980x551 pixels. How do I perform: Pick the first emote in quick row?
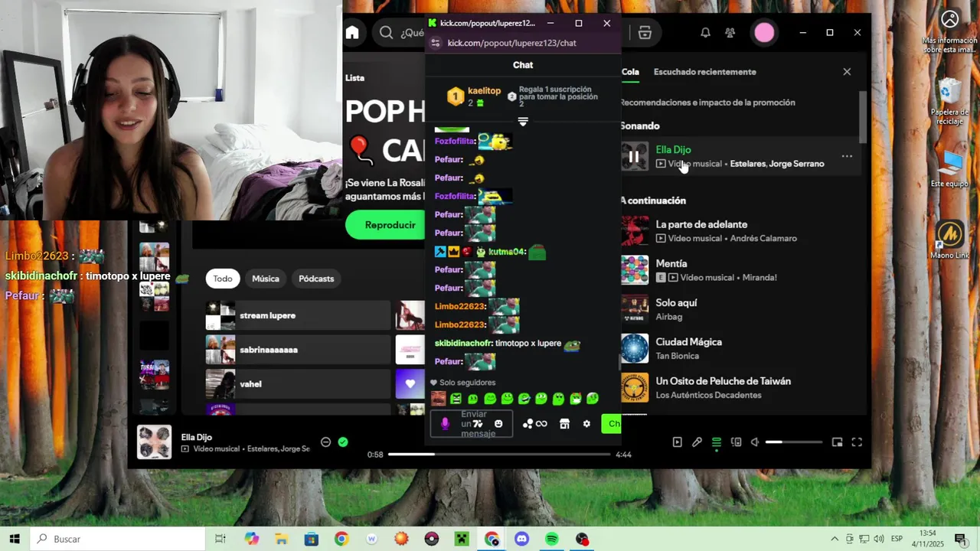pos(438,399)
